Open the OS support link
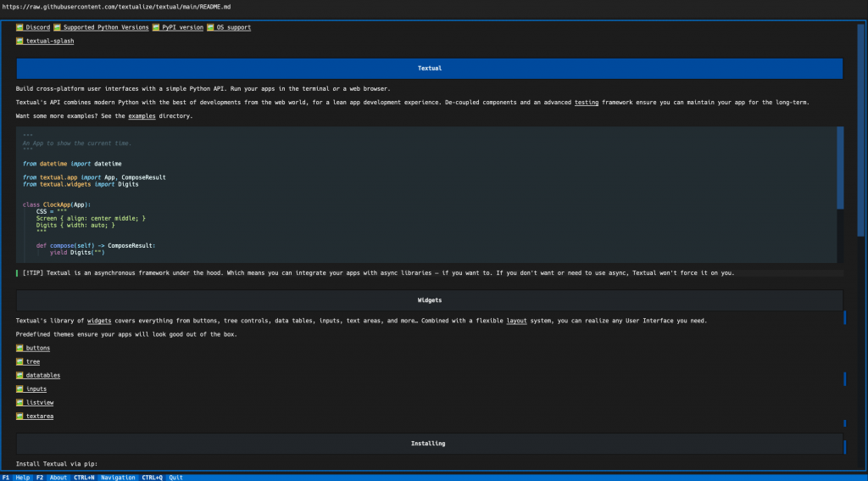 coord(234,27)
